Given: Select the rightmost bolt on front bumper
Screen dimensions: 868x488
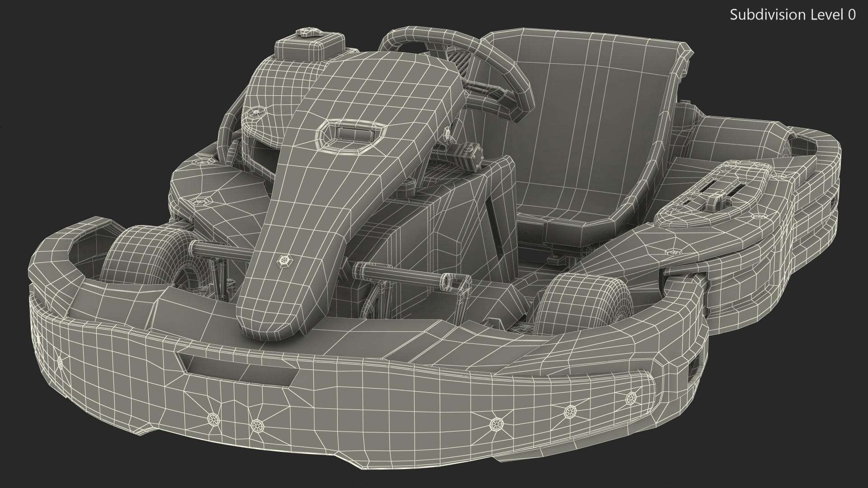Looking at the screenshot, I should coord(630,399).
